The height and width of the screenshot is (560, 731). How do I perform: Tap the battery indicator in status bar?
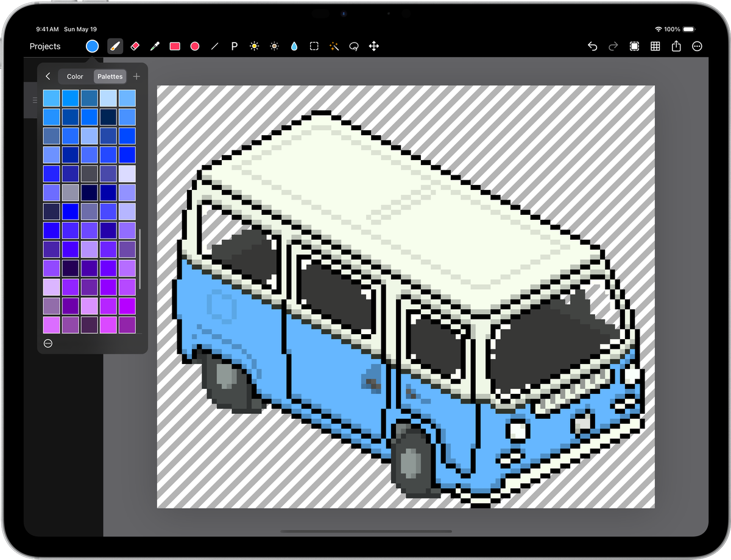[689, 29]
